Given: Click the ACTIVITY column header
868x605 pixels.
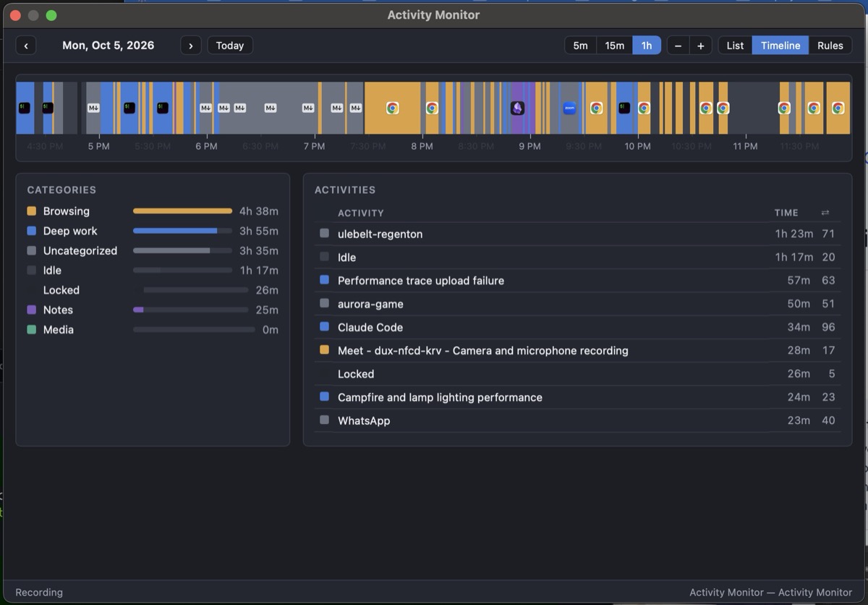Looking at the screenshot, I should tap(361, 213).
